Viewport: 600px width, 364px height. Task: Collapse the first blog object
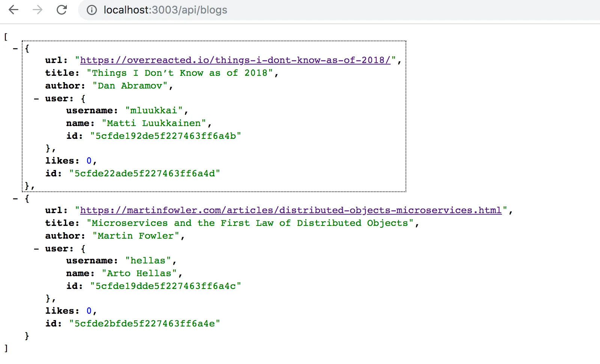15,48
